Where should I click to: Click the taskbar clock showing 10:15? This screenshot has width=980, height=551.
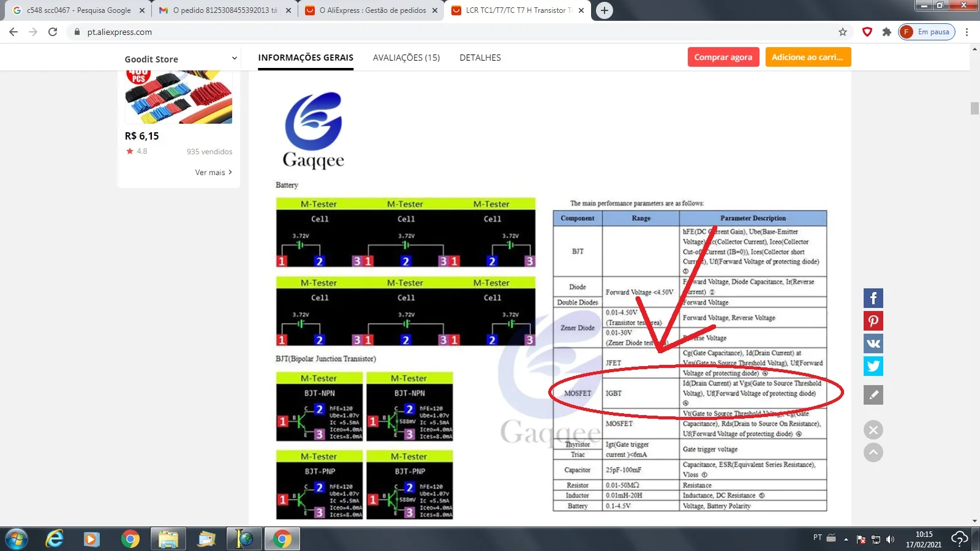924,539
